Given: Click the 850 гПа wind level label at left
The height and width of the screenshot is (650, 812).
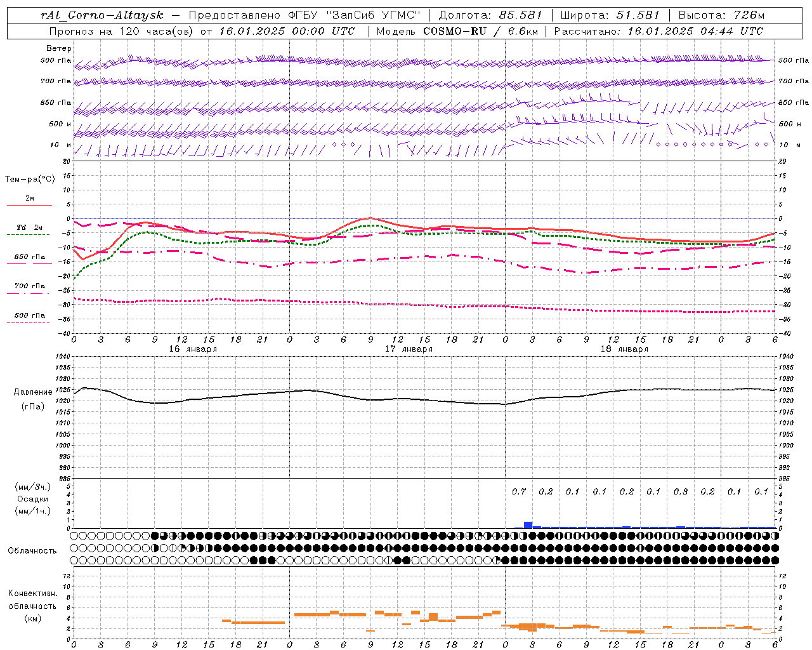Looking at the screenshot, I should pos(56,103).
